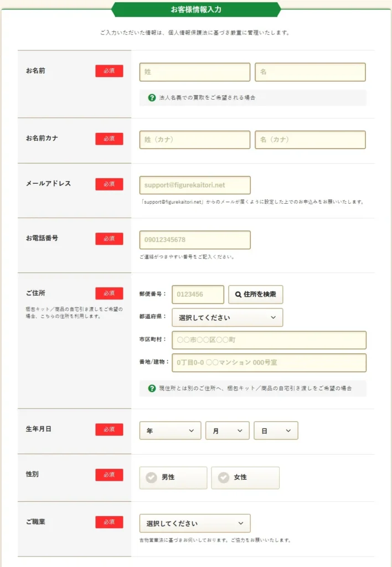Open the 月 birth month dropdown
Screen dimensions: 392x567
[x=227, y=430]
